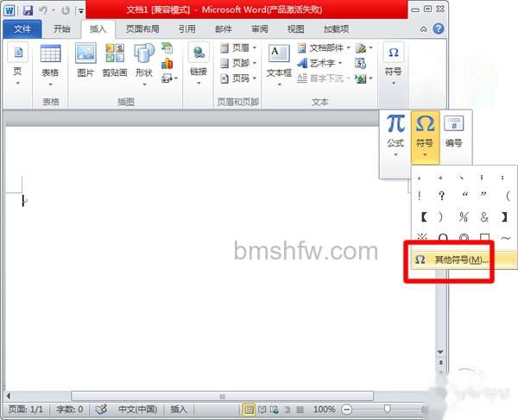518x420 pixels.
Task: Insert the percent sign symbol
Action: coord(464,216)
